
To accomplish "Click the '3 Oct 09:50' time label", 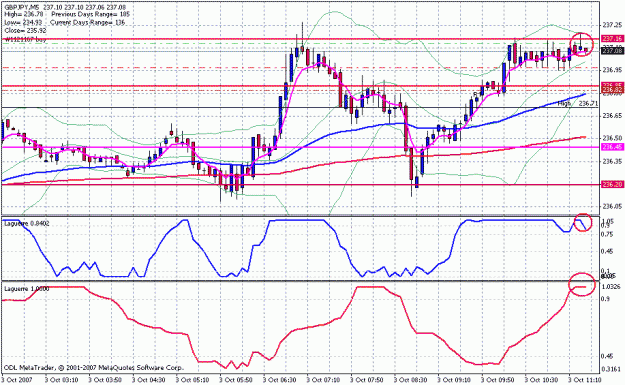I will coord(497,380).
